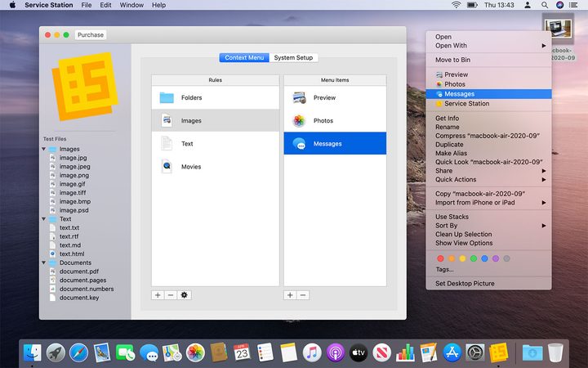The width and height of the screenshot is (588, 368).
Task: Open the File menu
Action: [x=87, y=5]
